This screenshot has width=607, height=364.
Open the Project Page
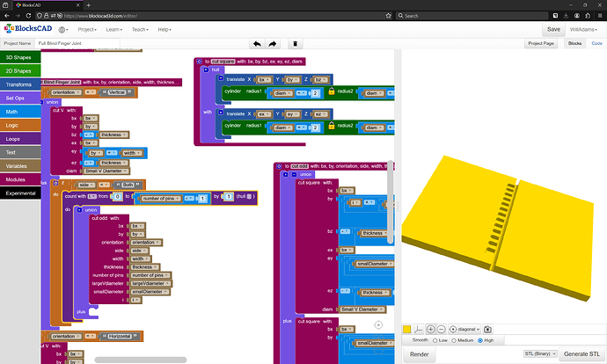pyautogui.click(x=541, y=43)
